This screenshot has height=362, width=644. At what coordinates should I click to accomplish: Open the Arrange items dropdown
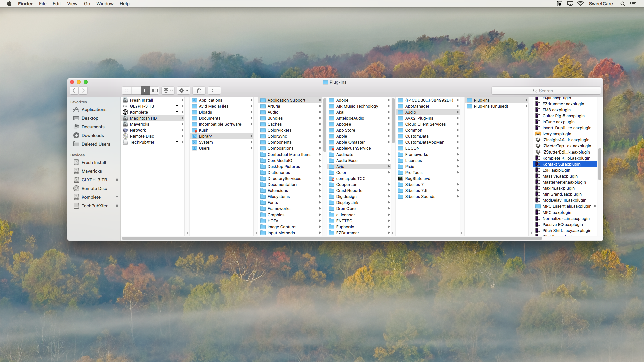click(168, 90)
